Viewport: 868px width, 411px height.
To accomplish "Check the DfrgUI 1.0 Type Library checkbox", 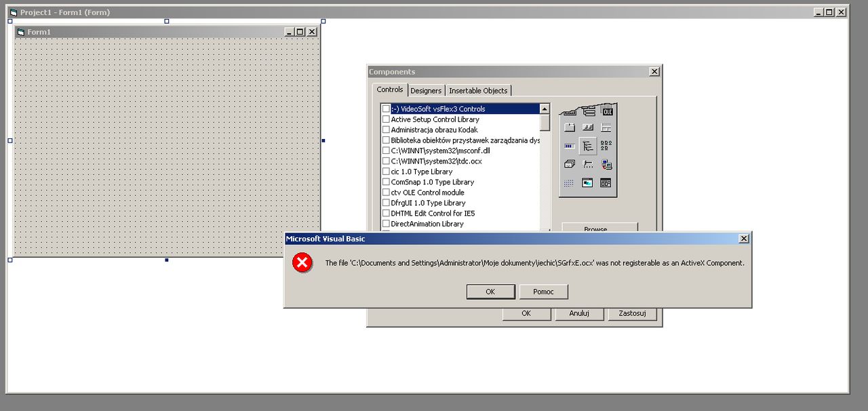I will click(x=386, y=203).
